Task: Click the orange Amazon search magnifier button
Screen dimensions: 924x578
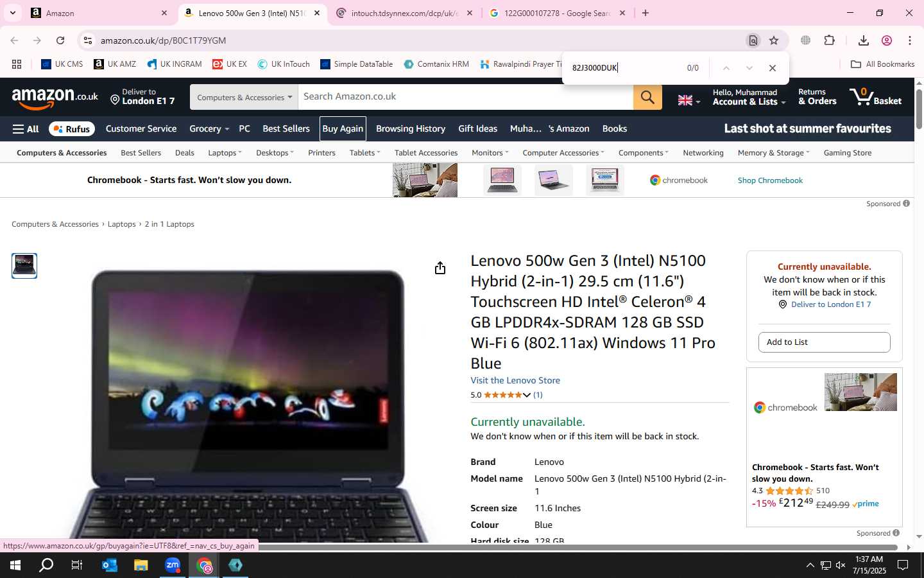Action: (647, 97)
